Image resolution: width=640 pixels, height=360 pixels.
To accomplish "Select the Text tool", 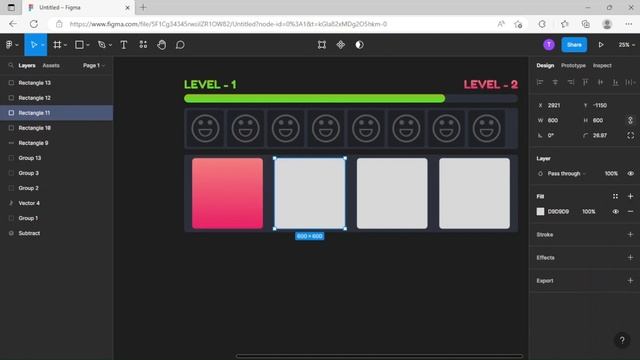I will (124, 45).
